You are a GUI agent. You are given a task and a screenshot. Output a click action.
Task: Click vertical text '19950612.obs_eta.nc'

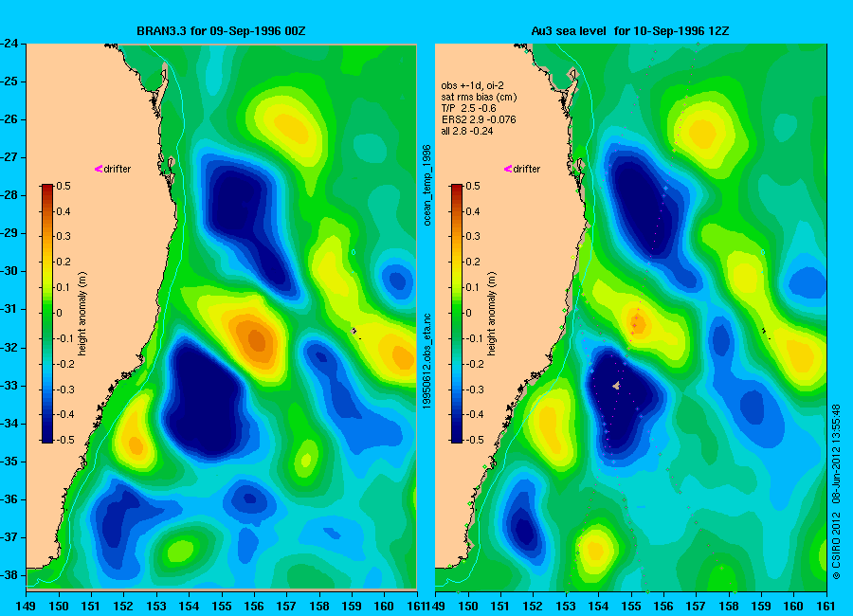427,361
